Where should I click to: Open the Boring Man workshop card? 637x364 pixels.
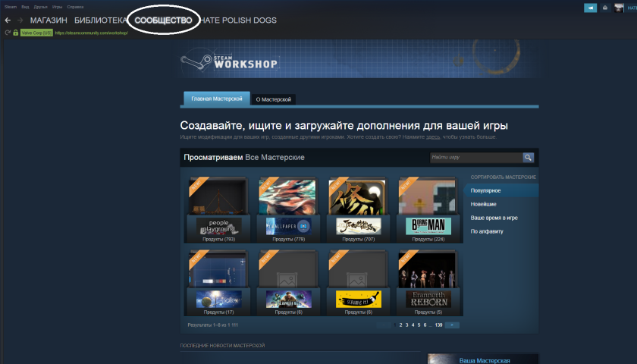tap(428, 209)
